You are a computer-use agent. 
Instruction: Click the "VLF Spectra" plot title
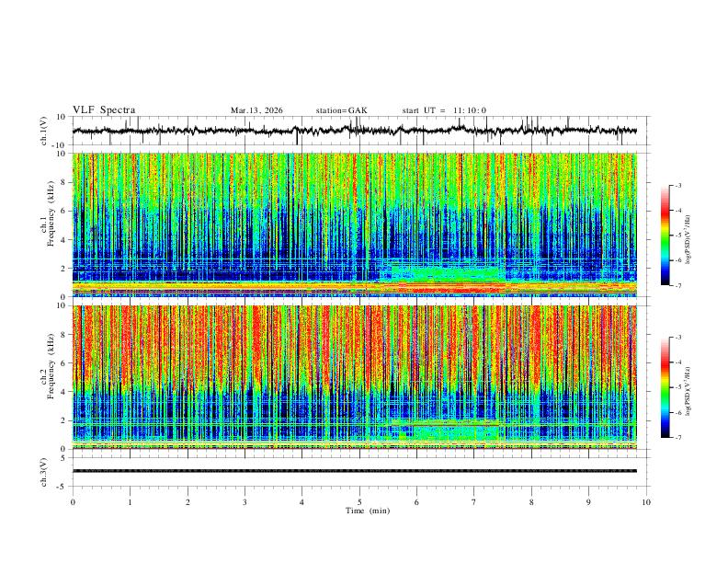click(x=104, y=110)
